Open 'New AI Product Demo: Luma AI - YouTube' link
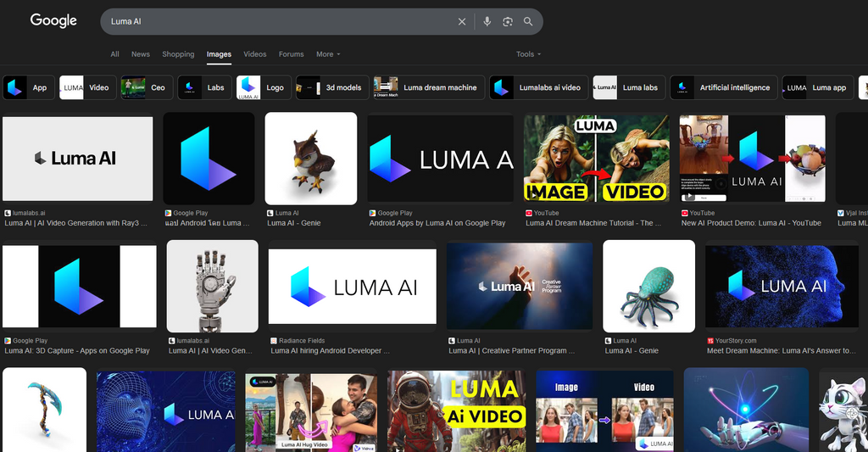Screen dimensions: 868x452 (x=751, y=223)
